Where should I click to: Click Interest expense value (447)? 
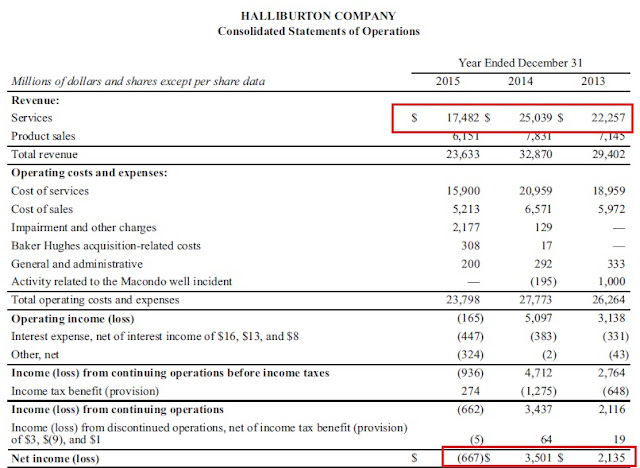point(471,337)
